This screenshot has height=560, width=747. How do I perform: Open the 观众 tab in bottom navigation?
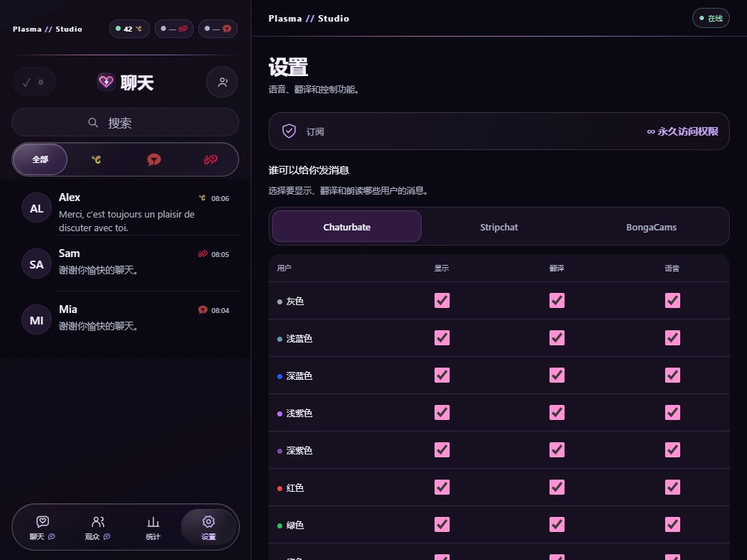98,527
